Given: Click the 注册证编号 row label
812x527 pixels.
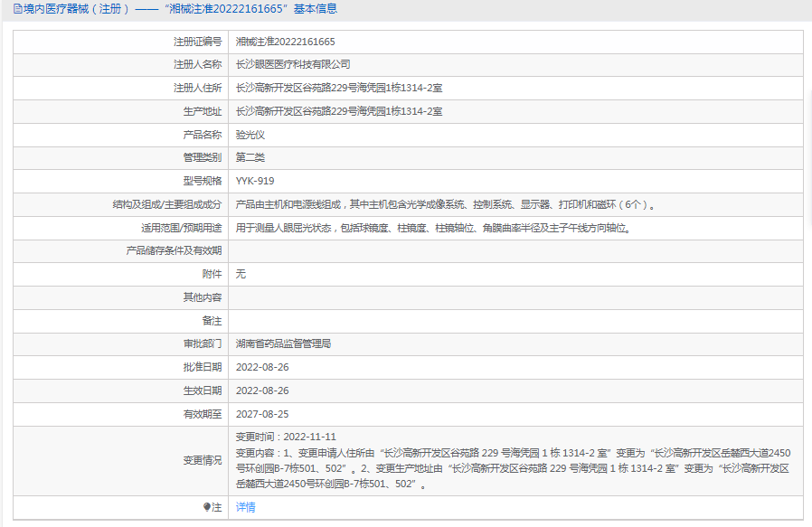Looking at the screenshot, I should 197,42.
